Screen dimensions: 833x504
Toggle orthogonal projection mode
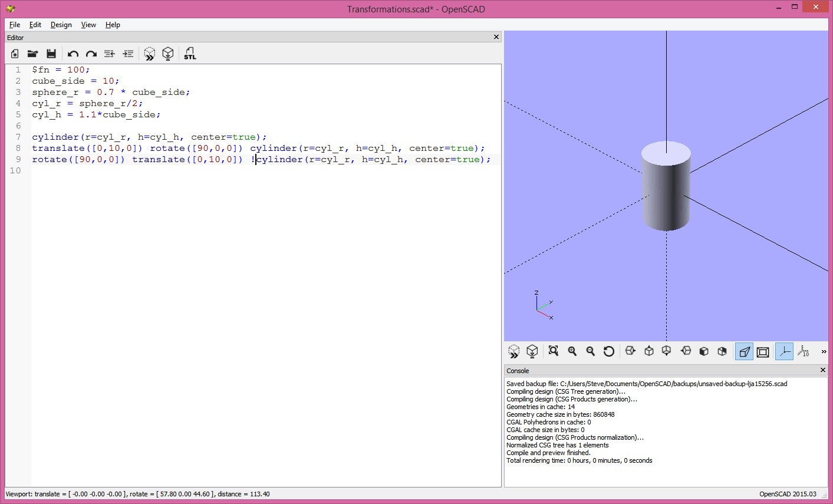tap(763, 351)
